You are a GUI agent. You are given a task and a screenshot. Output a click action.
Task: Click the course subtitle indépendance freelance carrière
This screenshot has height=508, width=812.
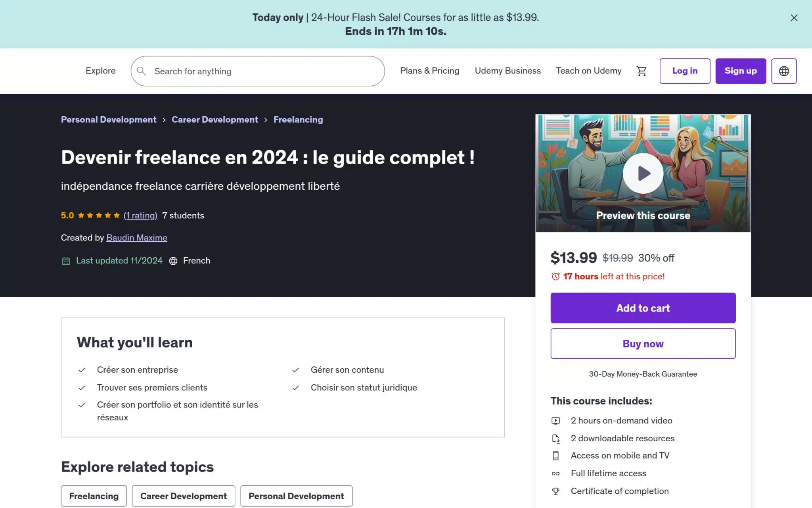pos(200,186)
